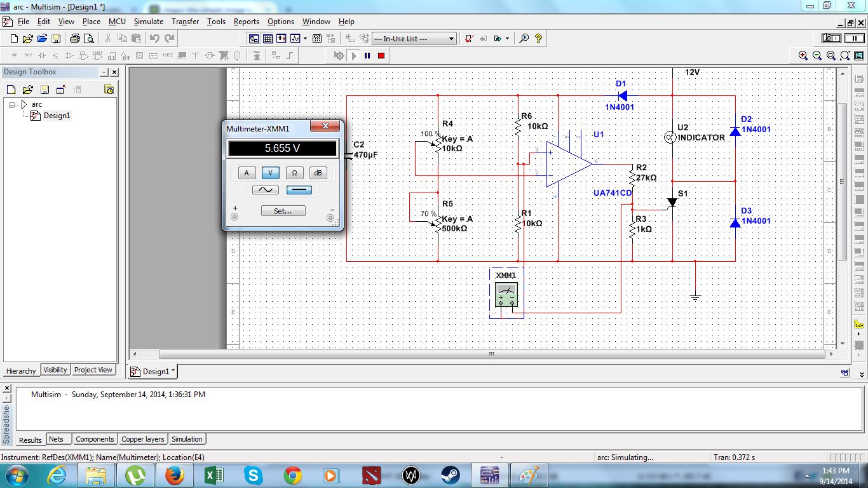Screen dimensions: 868x488
Task: Click the print icon in toolbar
Action: tap(74, 39)
